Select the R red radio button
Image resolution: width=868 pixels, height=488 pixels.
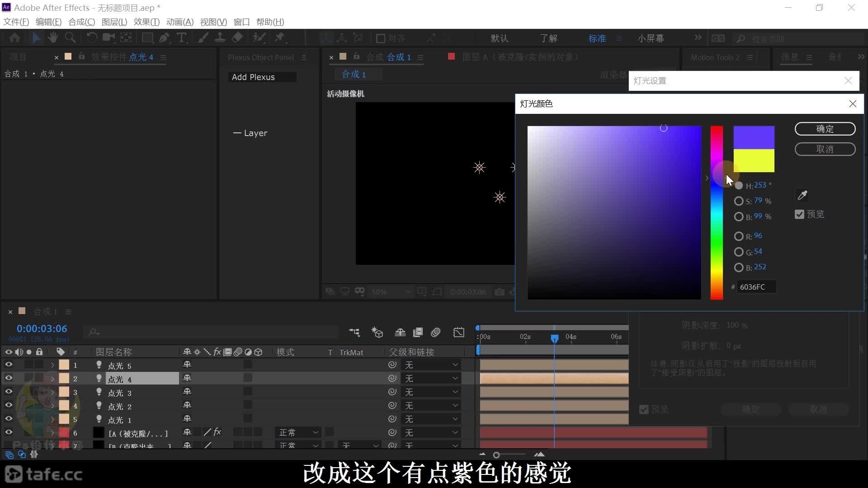pyautogui.click(x=739, y=236)
